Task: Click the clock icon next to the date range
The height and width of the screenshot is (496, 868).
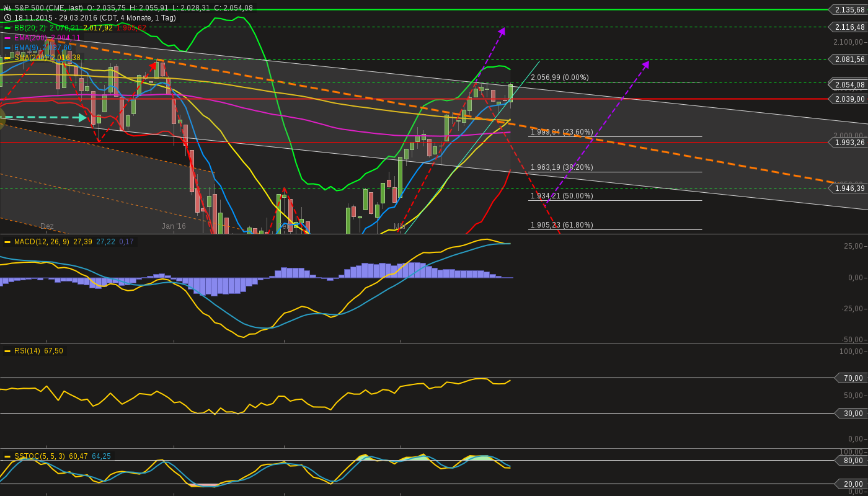Action: click(x=7, y=18)
